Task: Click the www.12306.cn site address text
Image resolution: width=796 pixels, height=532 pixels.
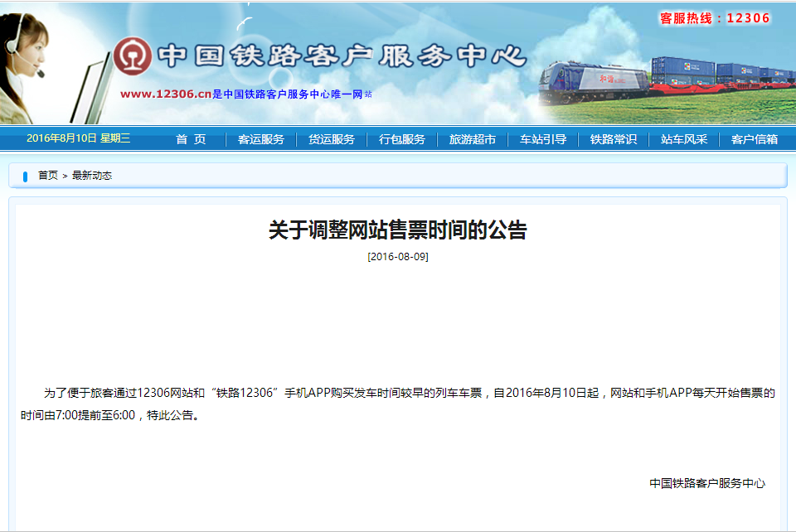Action: tap(166, 94)
